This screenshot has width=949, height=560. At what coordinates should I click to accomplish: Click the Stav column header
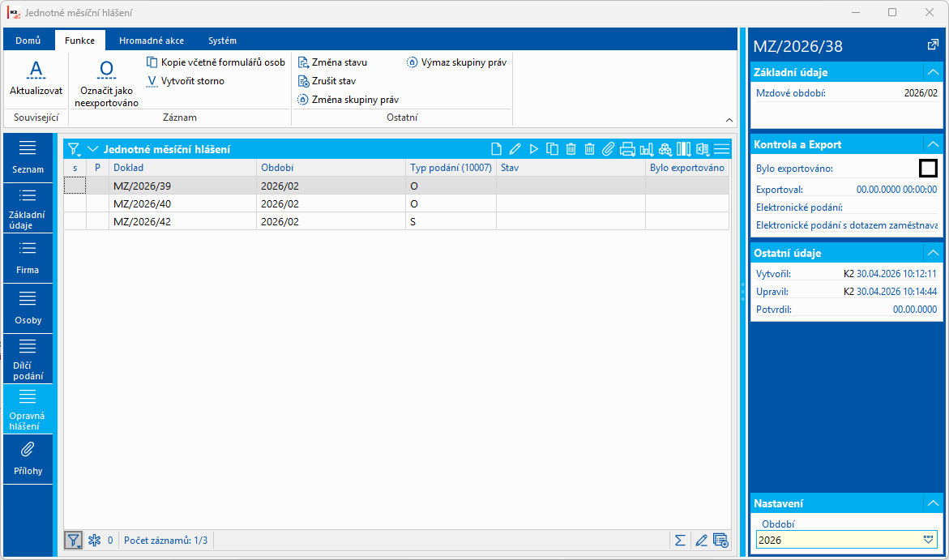(x=571, y=168)
